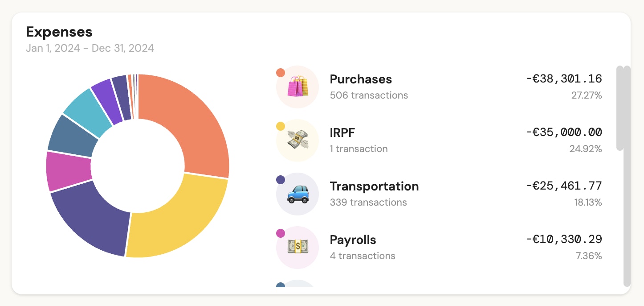Screen dimensions: 644x306
Task: Click the orange dot beside Purchases
Action: (x=281, y=73)
